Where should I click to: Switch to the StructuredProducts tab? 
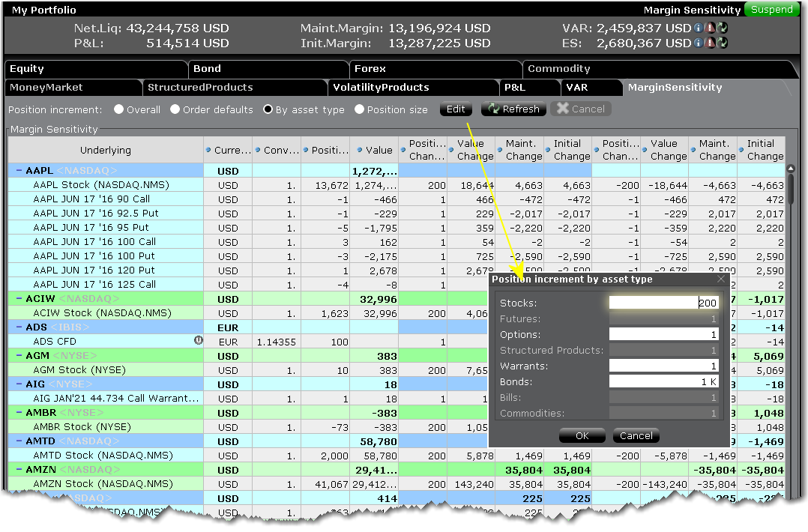pos(235,88)
